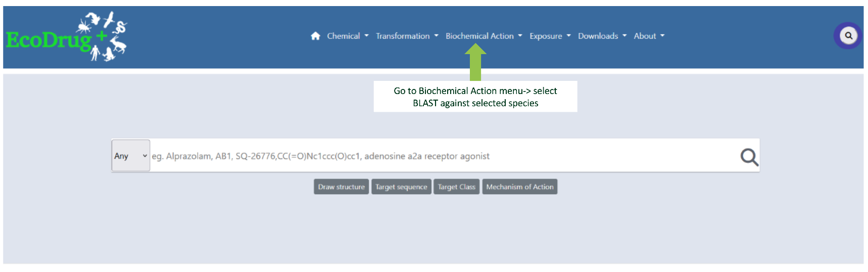Viewport: 868px width, 272px height.
Task: Click the magnifier icon in search bar
Action: [749, 157]
